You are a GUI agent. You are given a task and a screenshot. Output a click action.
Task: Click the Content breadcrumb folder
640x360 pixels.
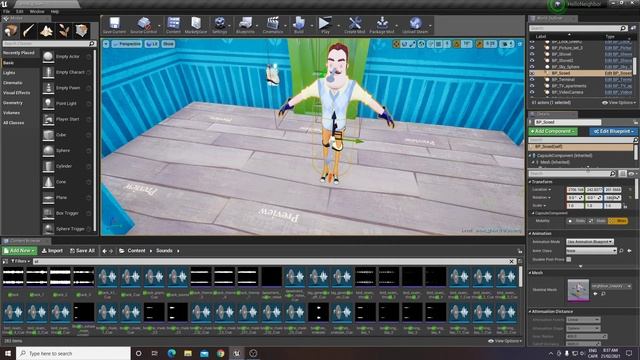(136, 251)
